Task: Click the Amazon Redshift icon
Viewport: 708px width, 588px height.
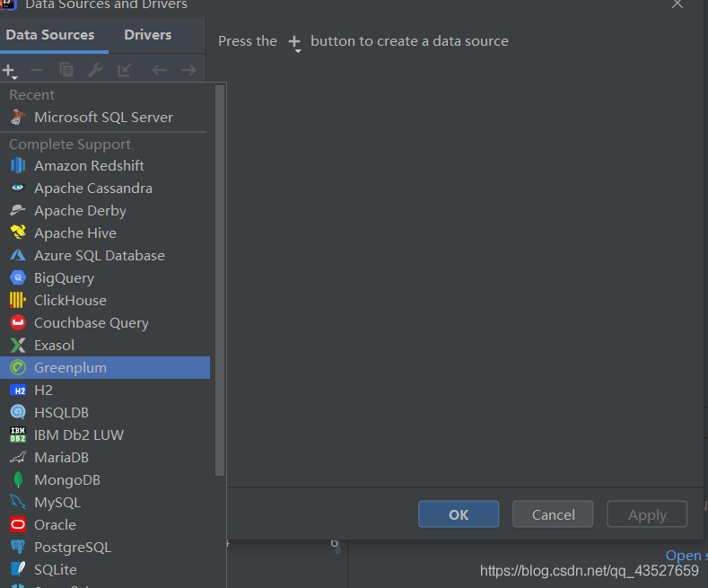Action: click(18, 166)
